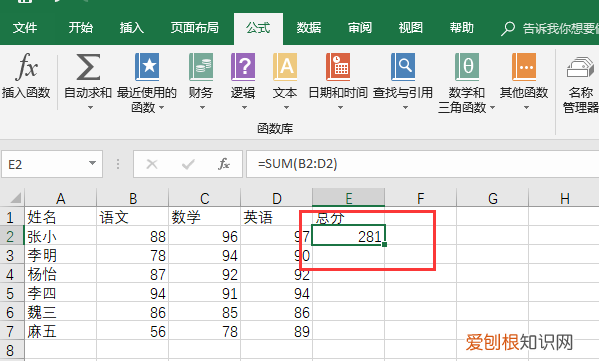Viewport: 599px width, 361px height.
Task: Select cell A6 containing 魏三
Action: (x=60, y=312)
